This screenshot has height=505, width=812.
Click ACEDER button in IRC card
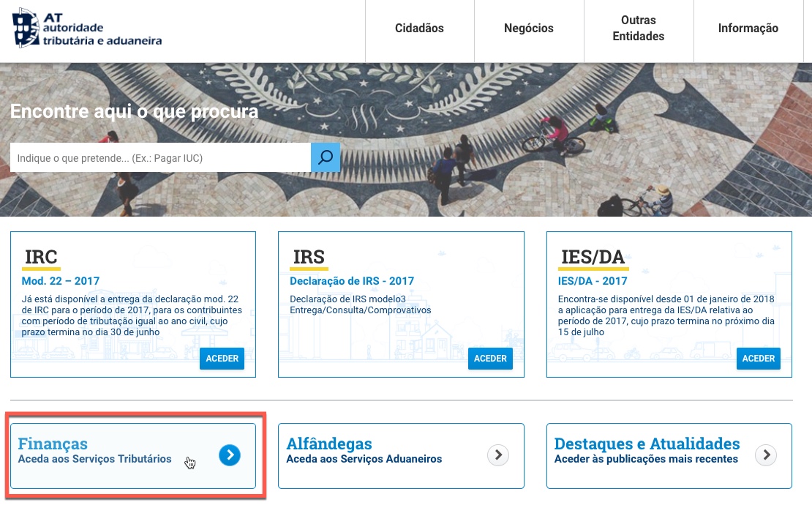pyautogui.click(x=222, y=359)
